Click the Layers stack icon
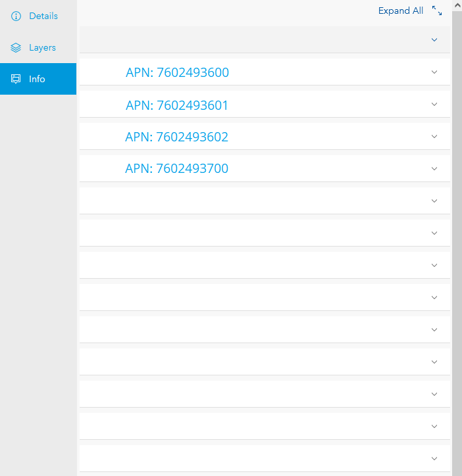462x476 pixels. coord(16,47)
